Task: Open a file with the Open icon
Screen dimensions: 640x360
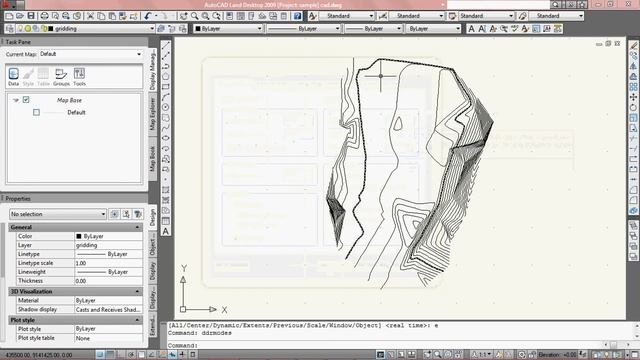Action: pos(20,16)
